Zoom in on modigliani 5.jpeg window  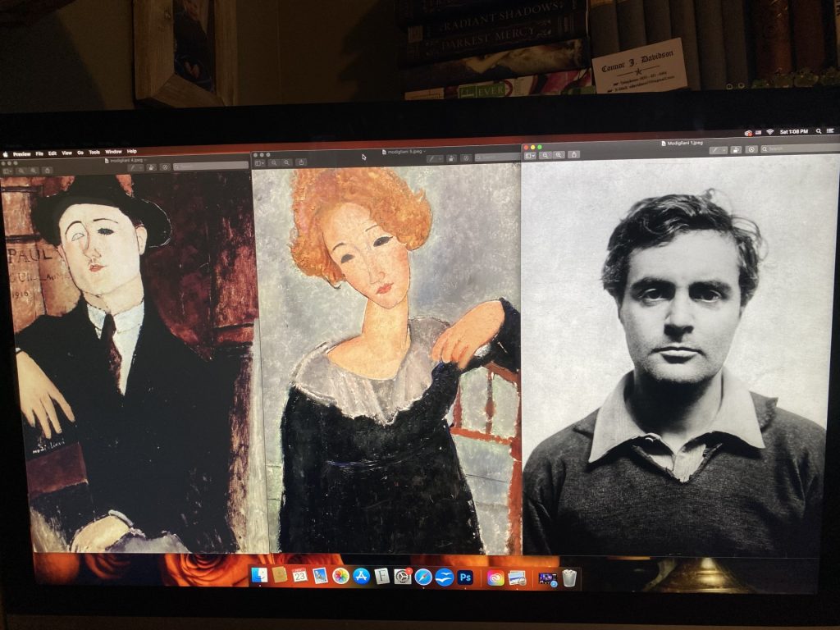(x=287, y=162)
